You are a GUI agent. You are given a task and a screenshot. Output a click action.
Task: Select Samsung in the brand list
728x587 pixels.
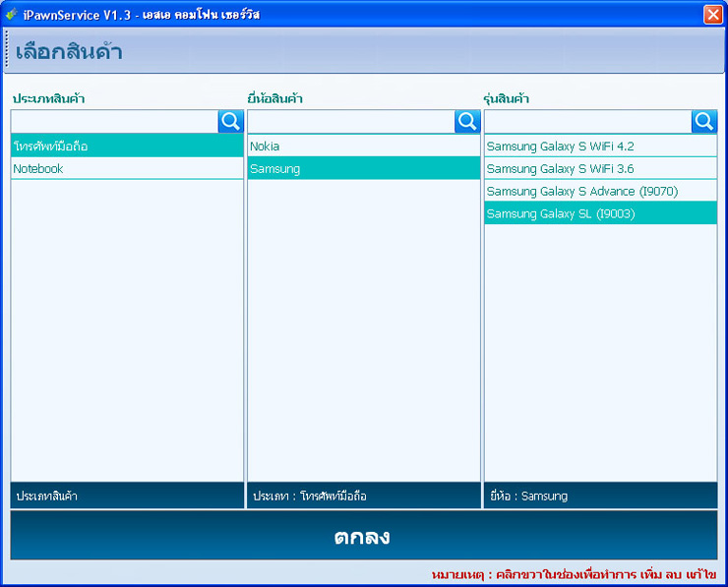[x=364, y=168]
